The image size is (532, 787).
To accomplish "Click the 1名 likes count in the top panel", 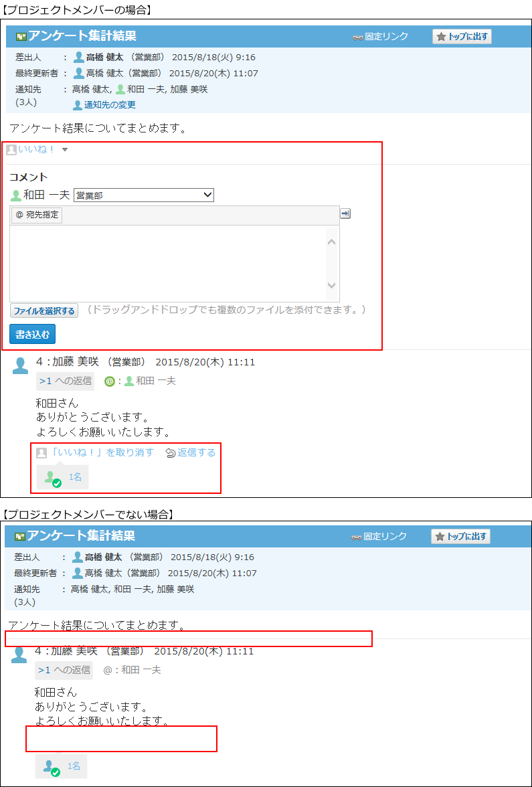I will tap(75, 476).
